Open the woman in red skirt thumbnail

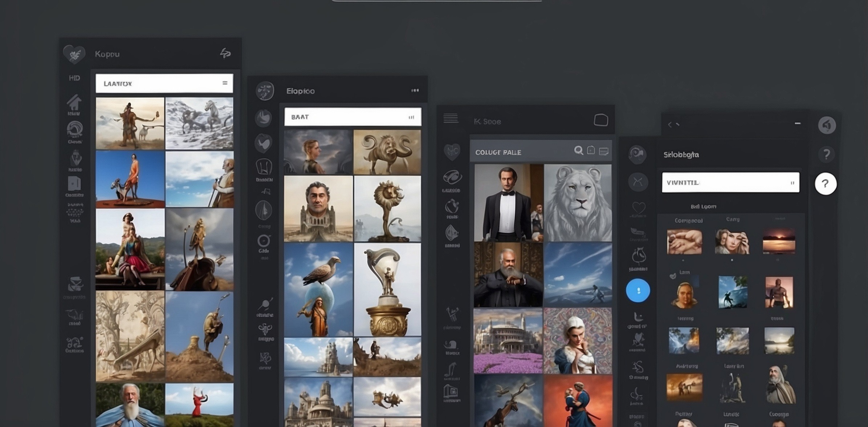click(130, 249)
